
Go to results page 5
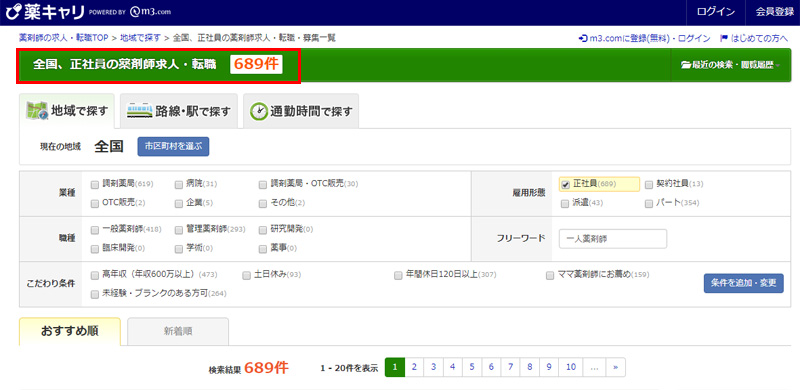(x=472, y=367)
